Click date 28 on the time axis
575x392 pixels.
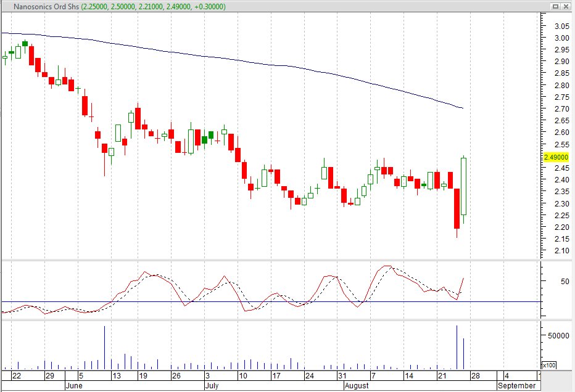tap(475, 376)
